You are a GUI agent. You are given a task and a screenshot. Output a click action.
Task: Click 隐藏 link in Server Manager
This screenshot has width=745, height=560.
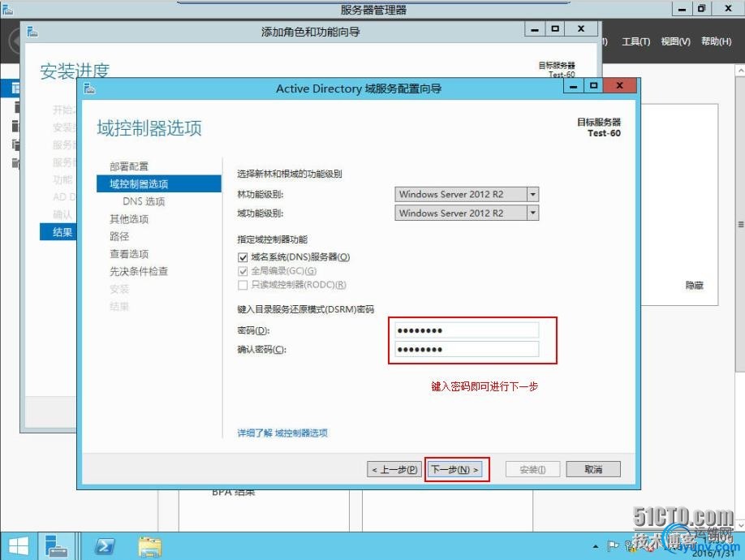click(694, 285)
